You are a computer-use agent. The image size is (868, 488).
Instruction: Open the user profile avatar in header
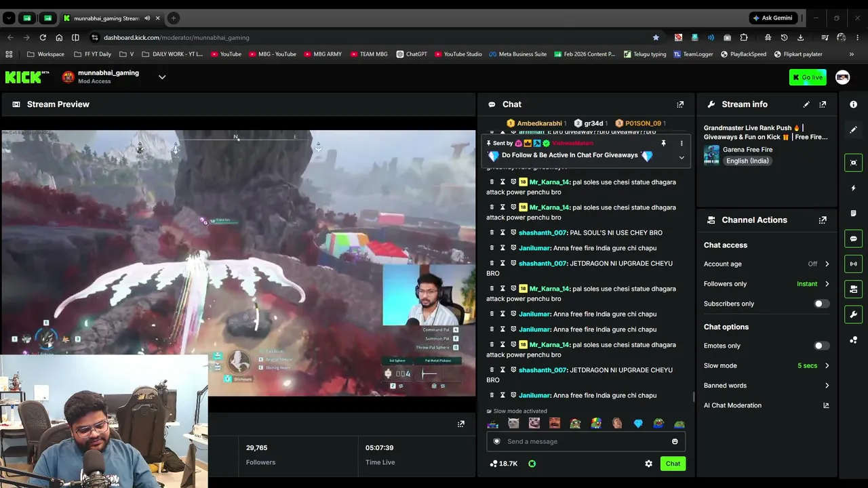pos(843,77)
